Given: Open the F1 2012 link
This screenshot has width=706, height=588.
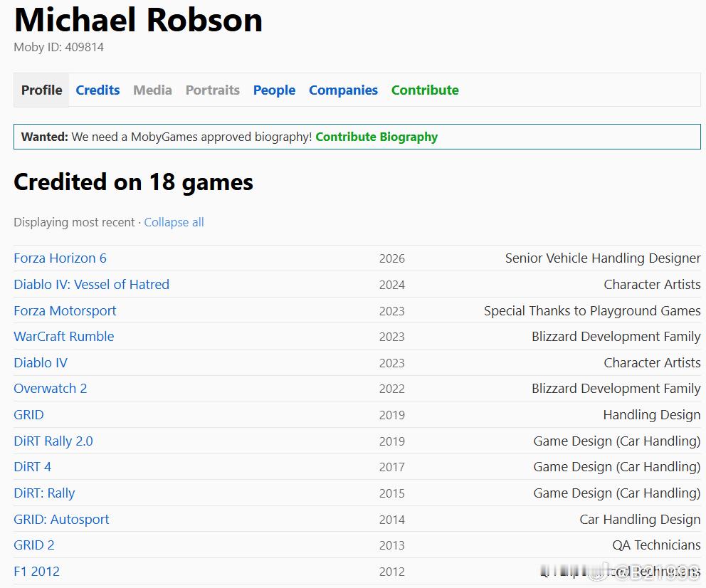Looking at the screenshot, I should click(x=36, y=572).
